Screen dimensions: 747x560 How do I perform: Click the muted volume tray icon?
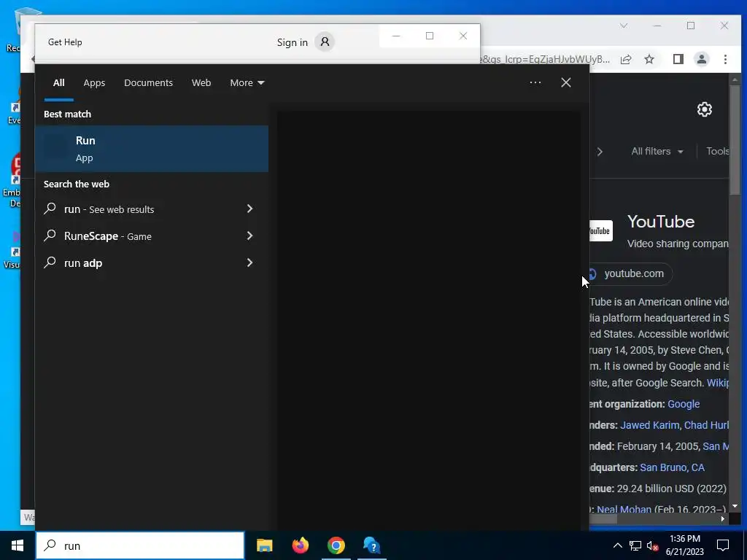pyautogui.click(x=653, y=545)
